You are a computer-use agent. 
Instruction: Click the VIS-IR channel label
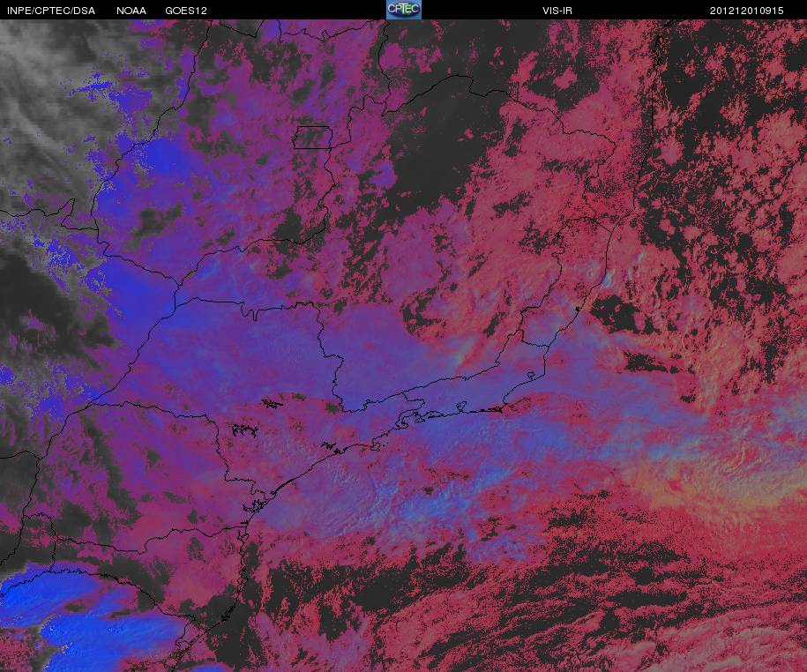[x=557, y=11]
